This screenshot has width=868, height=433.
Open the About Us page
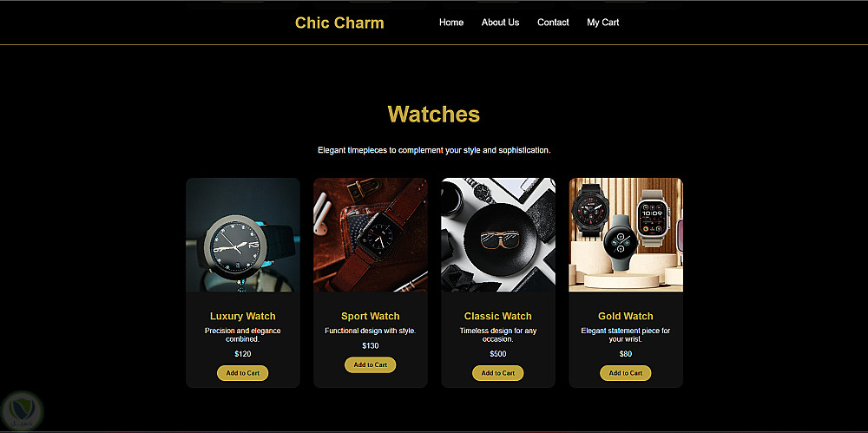click(x=501, y=23)
